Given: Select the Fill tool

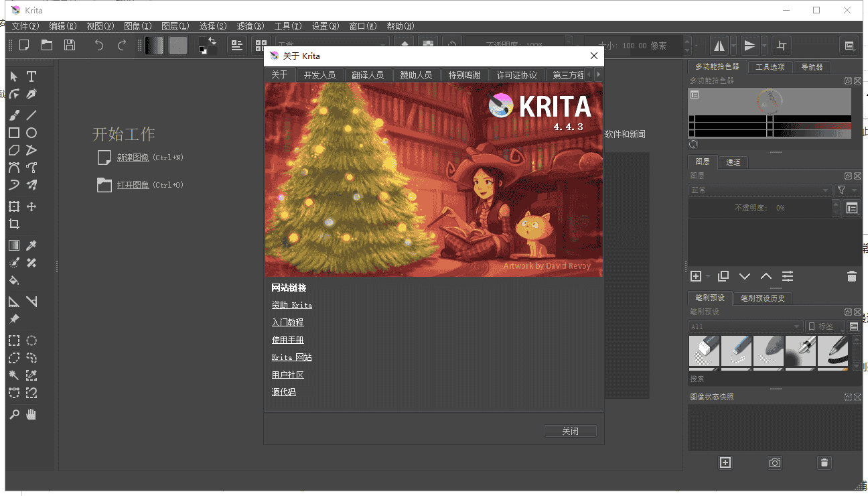Looking at the screenshot, I should click(x=13, y=280).
